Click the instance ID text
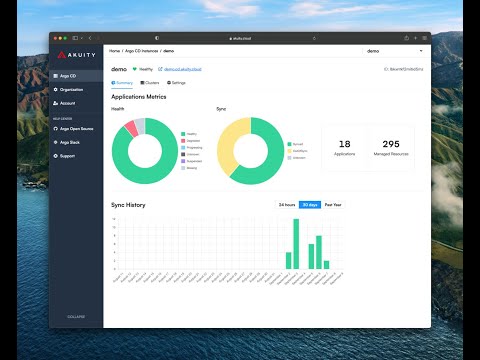Image resolution: width=480 pixels, height=360 pixels. pyautogui.click(x=404, y=69)
